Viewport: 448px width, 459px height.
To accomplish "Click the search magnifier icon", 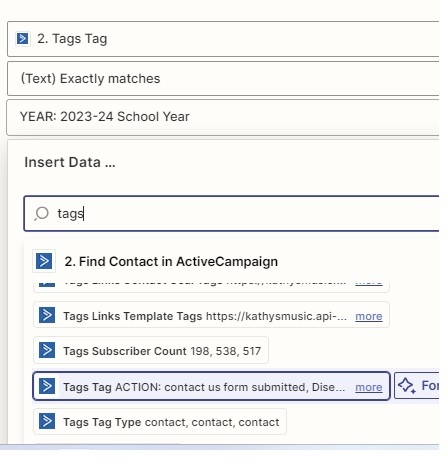I will [42, 213].
